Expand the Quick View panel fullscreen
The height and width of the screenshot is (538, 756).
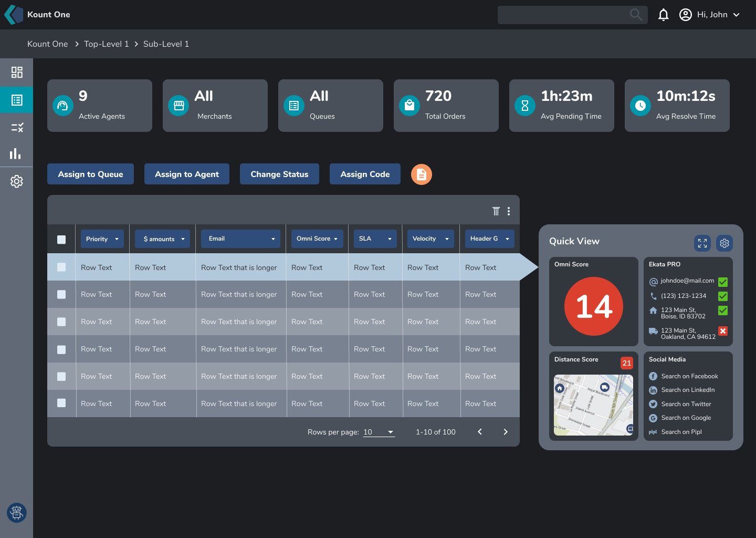click(702, 243)
